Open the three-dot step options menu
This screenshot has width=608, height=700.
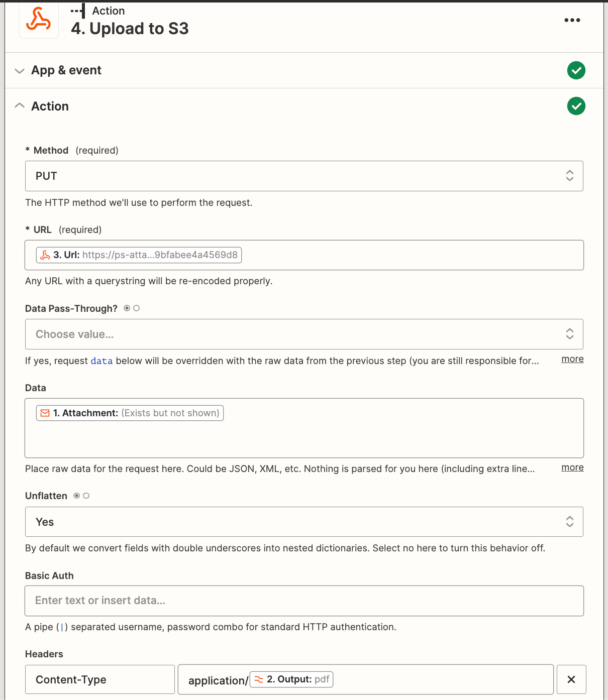click(572, 20)
